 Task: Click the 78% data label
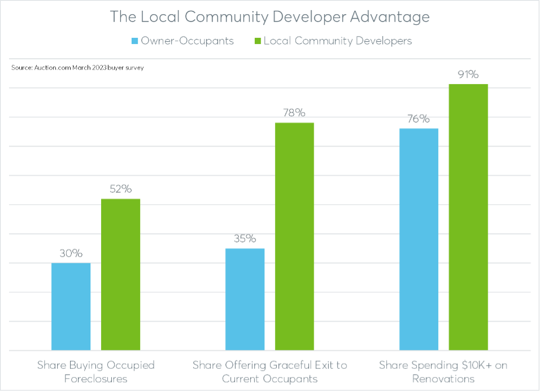(294, 112)
